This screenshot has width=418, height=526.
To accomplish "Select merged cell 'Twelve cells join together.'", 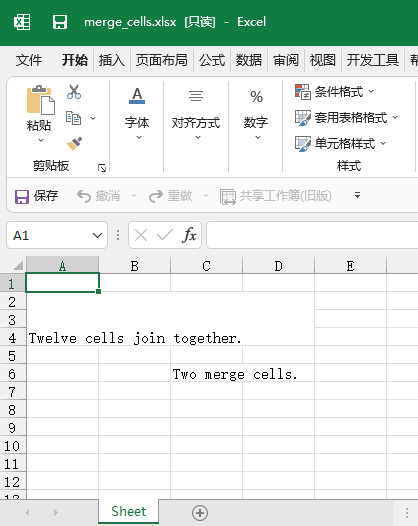I will coord(170,319).
